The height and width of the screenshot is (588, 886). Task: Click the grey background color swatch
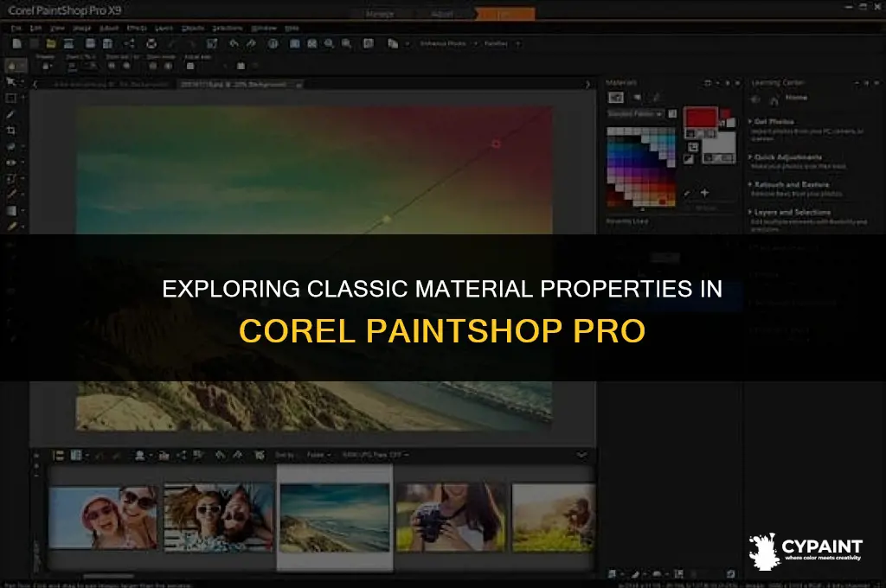coord(719,143)
